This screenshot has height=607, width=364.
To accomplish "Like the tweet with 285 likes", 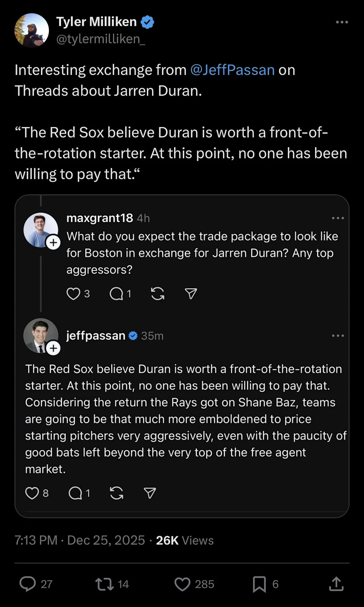I will coord(182,584).
